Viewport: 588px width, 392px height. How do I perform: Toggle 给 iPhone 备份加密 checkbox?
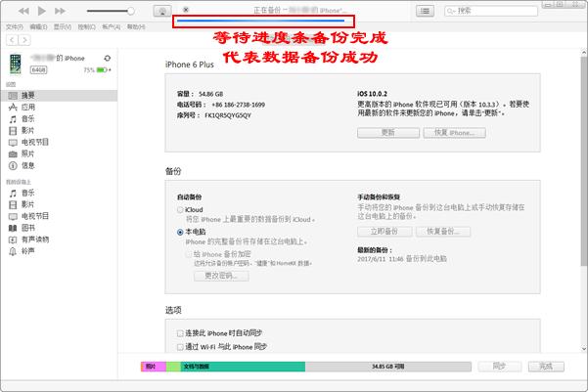[x=189, y=254]
